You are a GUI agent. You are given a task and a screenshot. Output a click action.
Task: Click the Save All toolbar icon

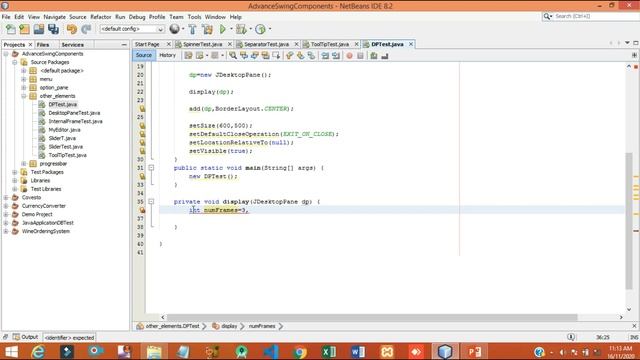point(53,29)
